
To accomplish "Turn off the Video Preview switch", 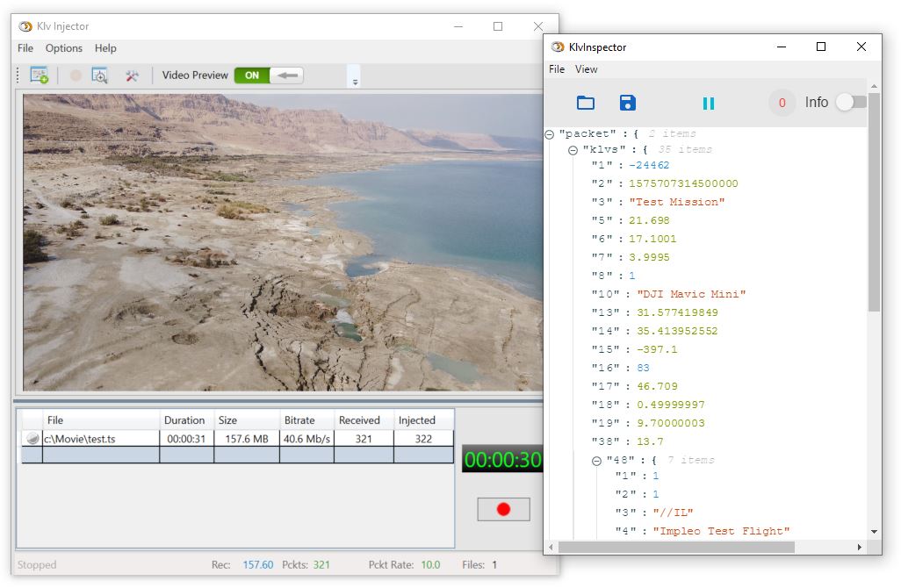I will coord(269,75).
